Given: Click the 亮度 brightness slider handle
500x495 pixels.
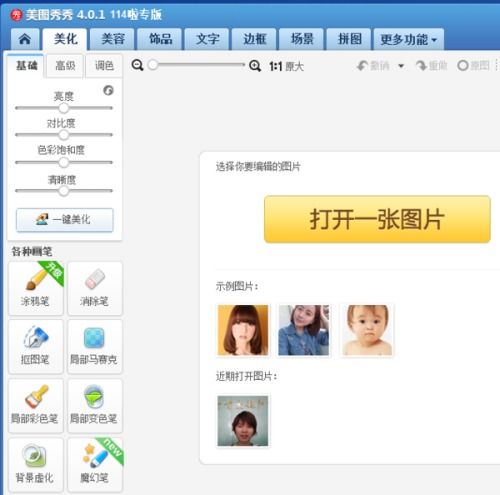Looking at the screenshot, I should click(x=64, y=108).
